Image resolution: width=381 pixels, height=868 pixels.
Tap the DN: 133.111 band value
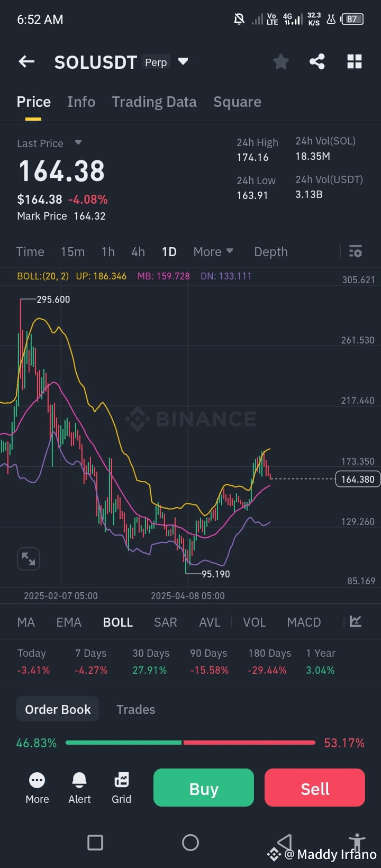(x=226, y=276)
